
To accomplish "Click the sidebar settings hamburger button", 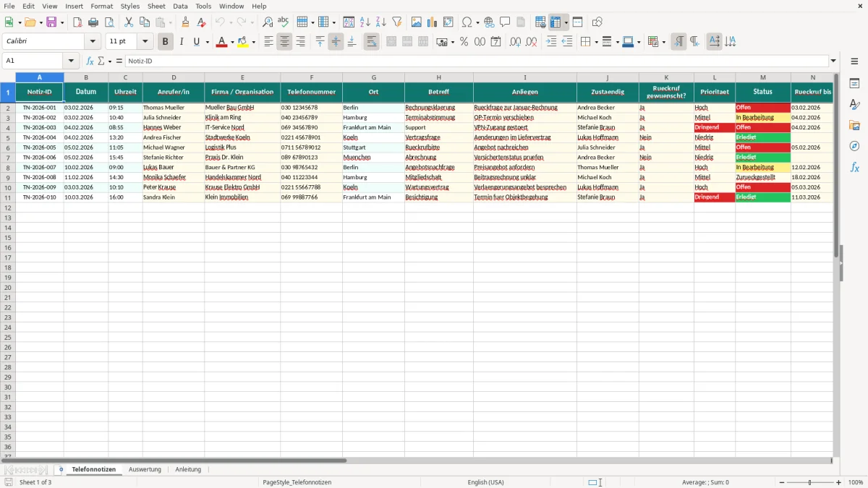I will click(854, 61).
